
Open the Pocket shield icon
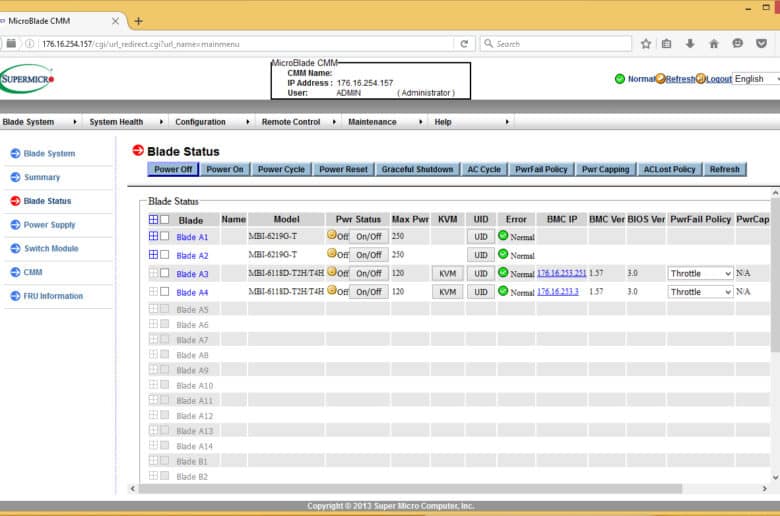(x=761, y=44)
